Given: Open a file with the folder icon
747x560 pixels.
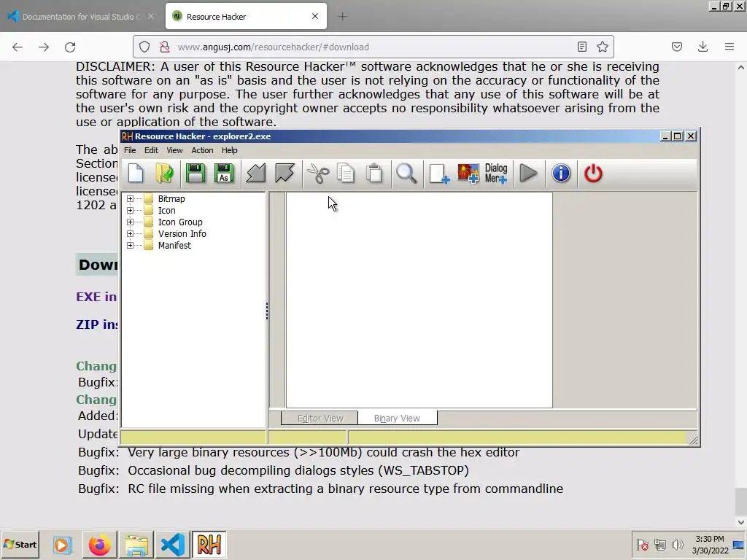Looking at the screenshot, I should [x=165, y=174].
